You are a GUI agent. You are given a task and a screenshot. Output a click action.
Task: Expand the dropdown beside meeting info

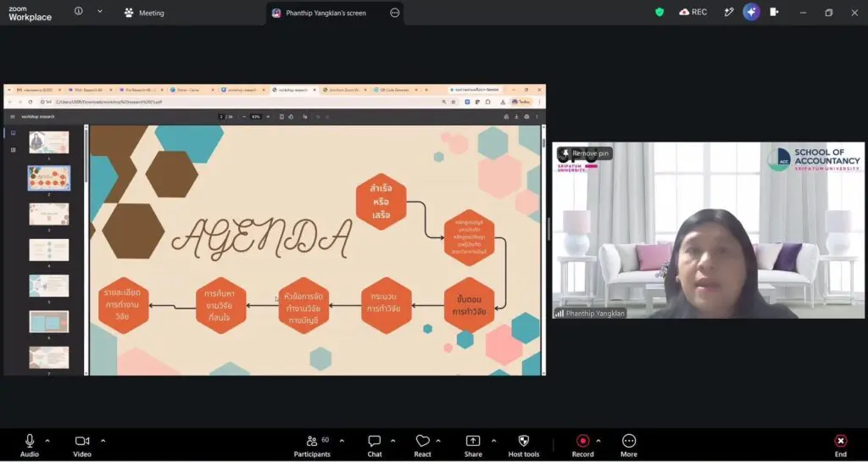100,11
